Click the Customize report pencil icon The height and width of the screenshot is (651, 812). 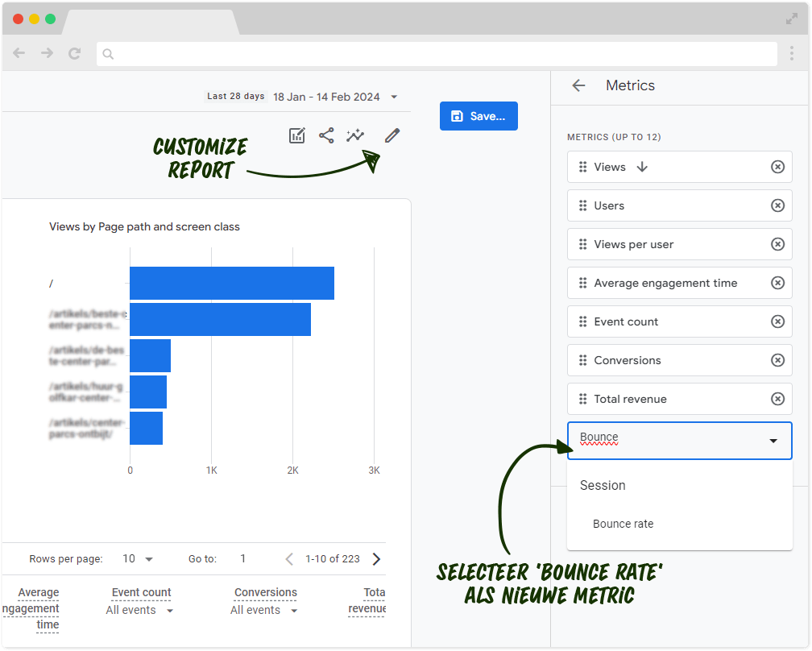coord(392,135)
